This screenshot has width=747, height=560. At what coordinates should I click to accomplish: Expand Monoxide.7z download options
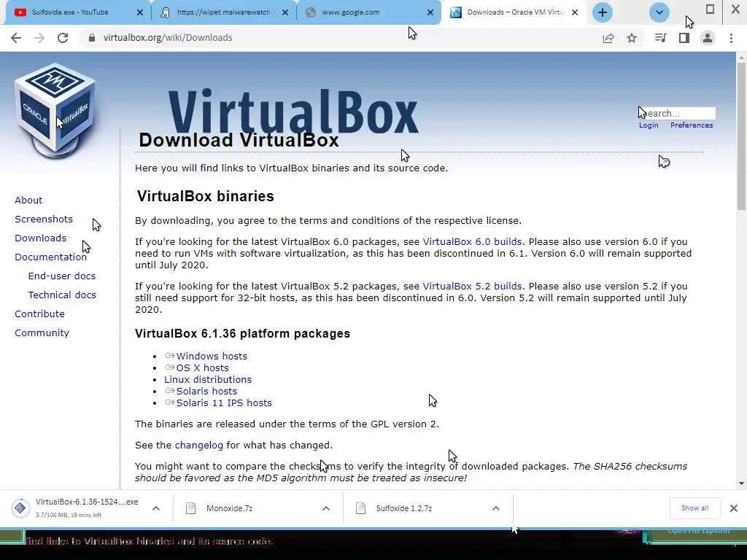click(326, 508)
